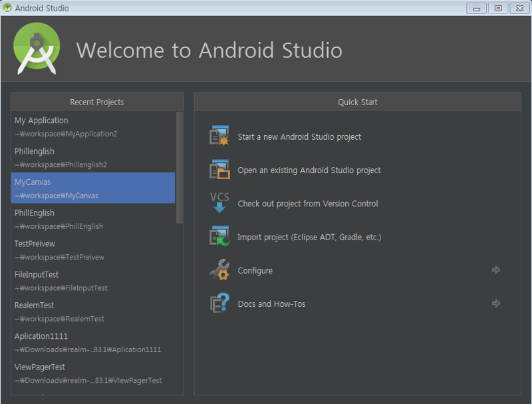Click the import project icon

pyautogui.click(x=219, y=236)
